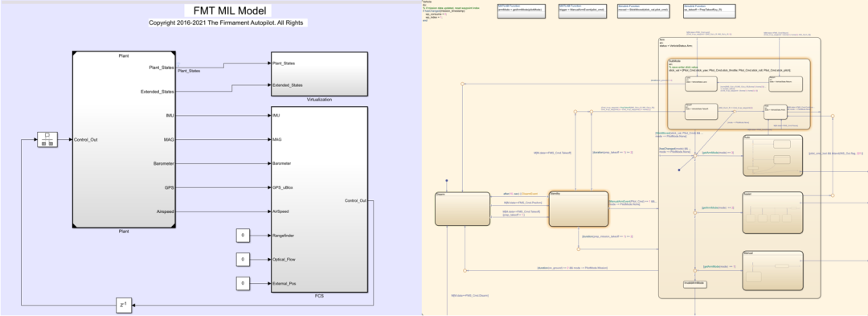Select the highlighted Standby state
Screen dimensions: 868x316
point(579,208)
